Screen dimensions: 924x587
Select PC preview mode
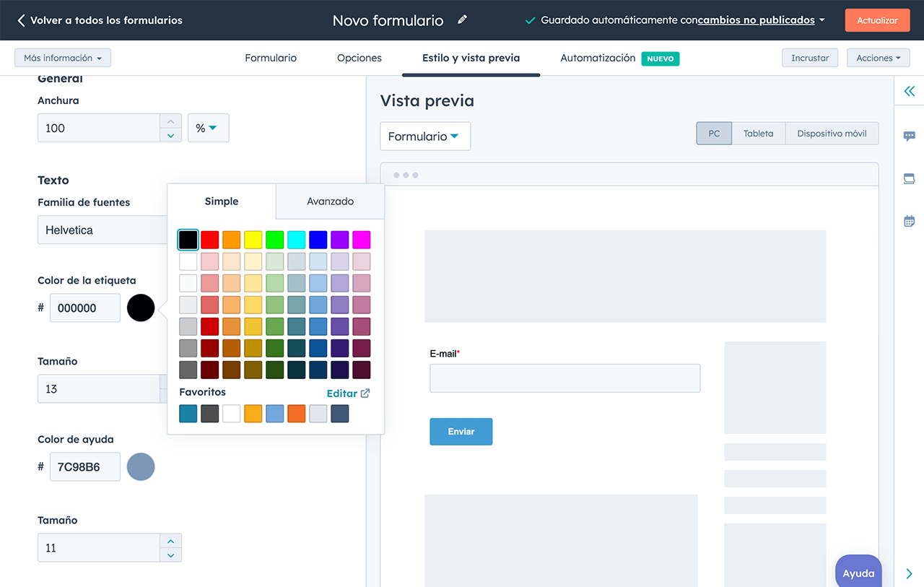(714, 134)
